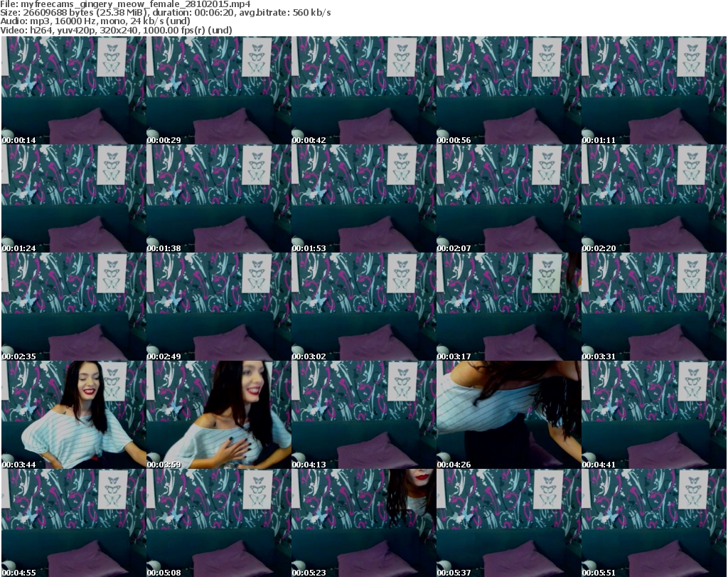Viewport: 728px width, 577px height.
Task: Choose the frame marked 00:05:37
Action: pos(509,523)
